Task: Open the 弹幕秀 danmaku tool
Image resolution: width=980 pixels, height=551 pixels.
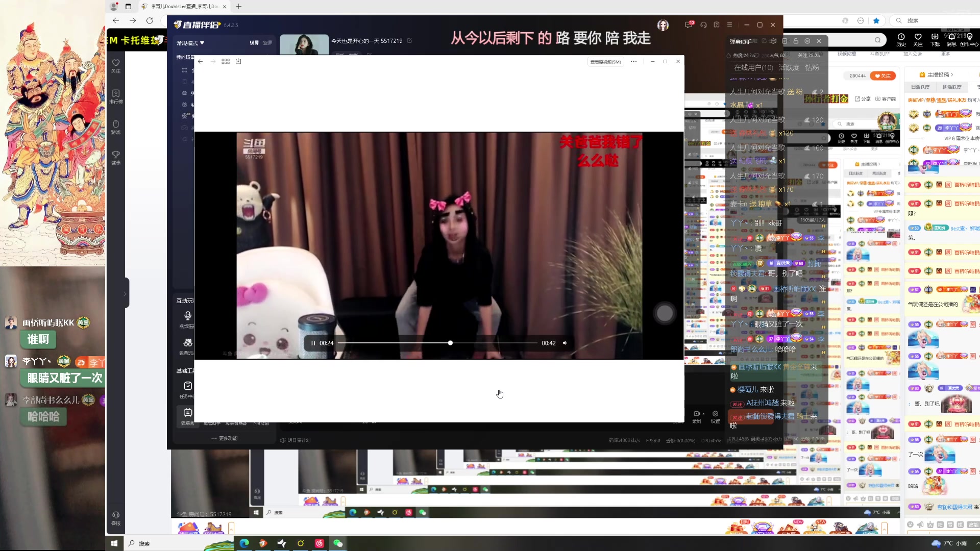Action: (x=188, y=416)
